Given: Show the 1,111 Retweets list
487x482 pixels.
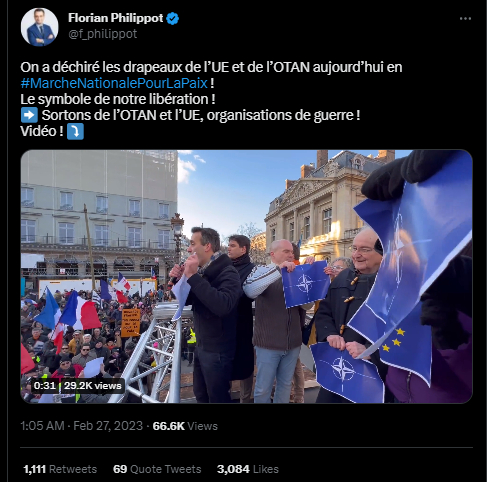Looking at the screenshot, I should (x=60, y=469).
